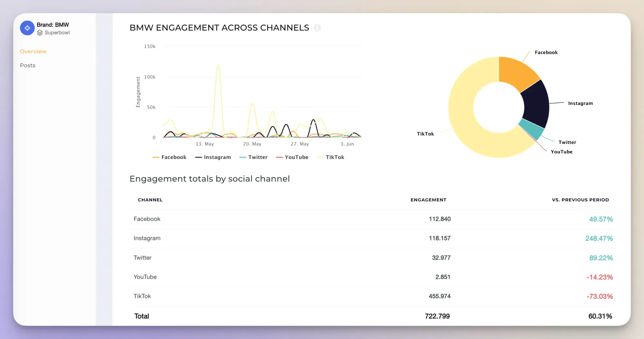
Task: Select the teal Twitter donut slice
Action: point(533,129)
